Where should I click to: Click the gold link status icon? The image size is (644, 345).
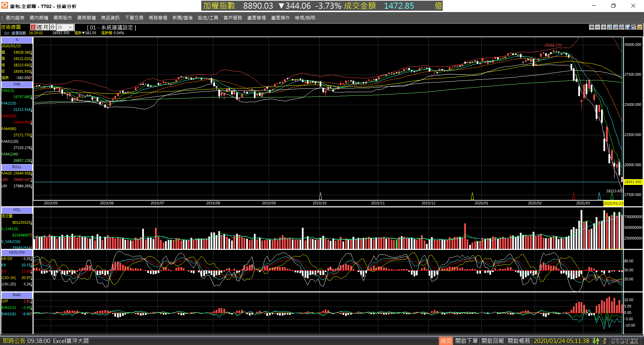tap(604, 341)
